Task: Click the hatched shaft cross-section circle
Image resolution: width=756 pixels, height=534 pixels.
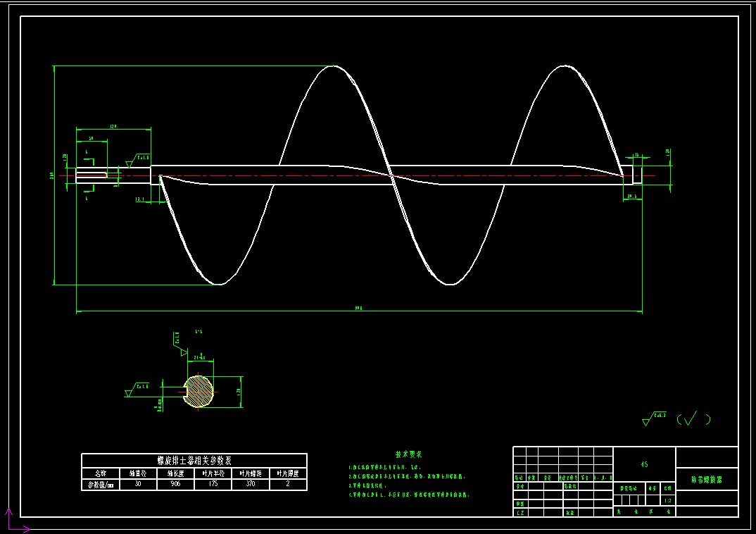Action: coord(199,392)
